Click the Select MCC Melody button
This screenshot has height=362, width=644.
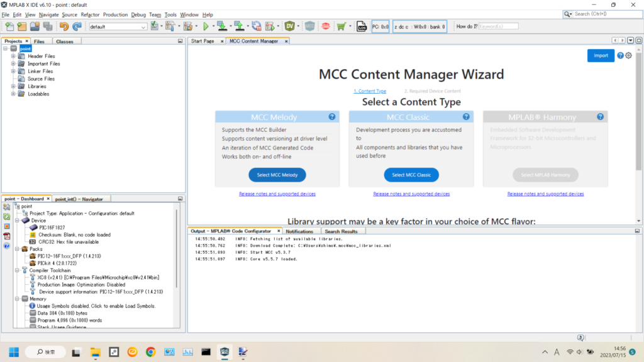coord(277,175)
